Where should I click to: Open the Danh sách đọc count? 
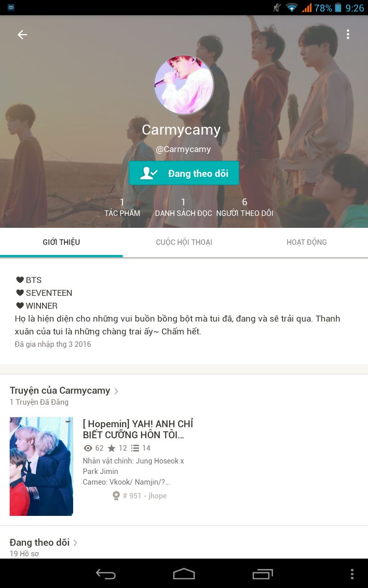pyautogui.click(x=184, y=207)
